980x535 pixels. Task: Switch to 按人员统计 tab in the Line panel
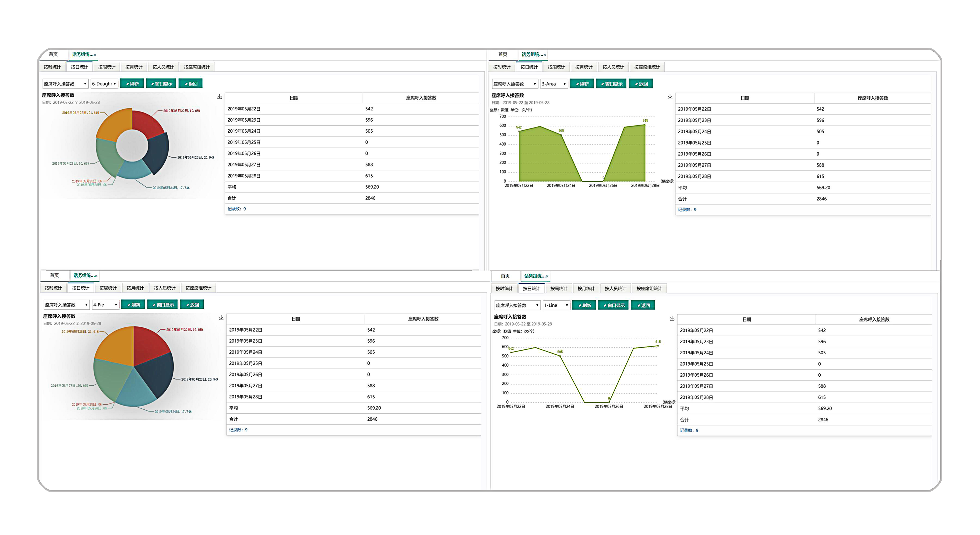[x=616, y=289]
